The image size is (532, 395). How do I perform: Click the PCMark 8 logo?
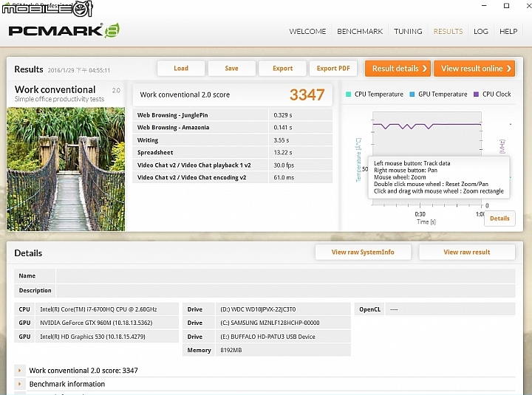[x=64, y=30]
